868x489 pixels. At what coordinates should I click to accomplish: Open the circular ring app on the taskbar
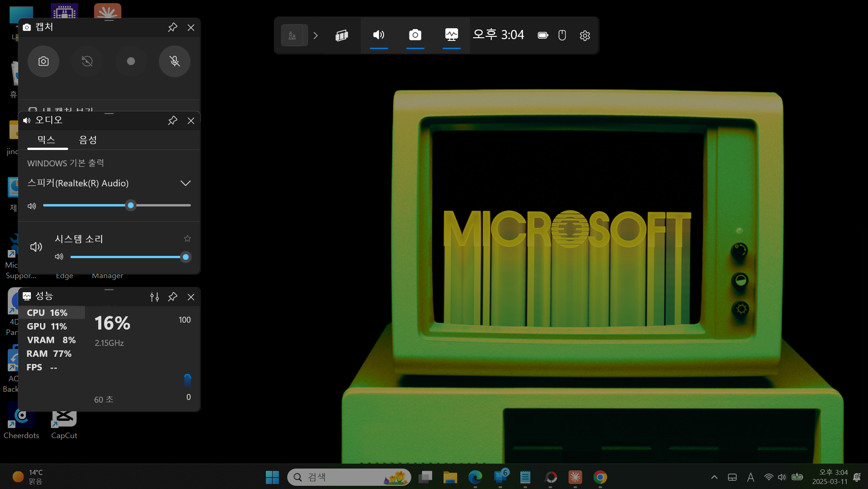550,477
